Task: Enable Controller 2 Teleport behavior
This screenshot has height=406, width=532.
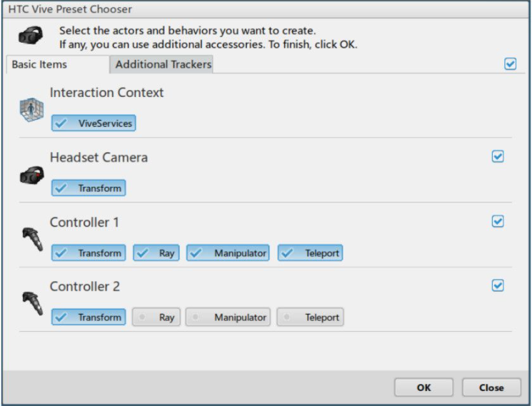Action: pyautogui.click(x=311, y=318)
